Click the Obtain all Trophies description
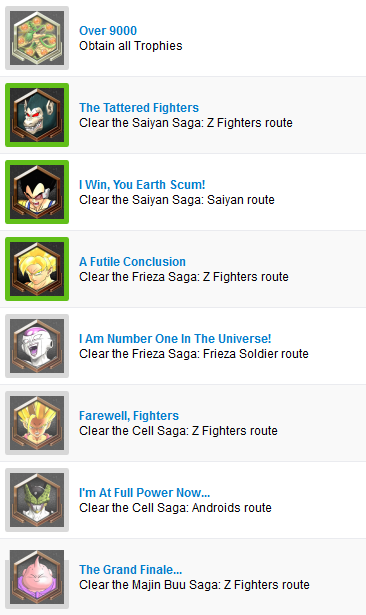Screen dimensions: 366x615 [131, 45]
